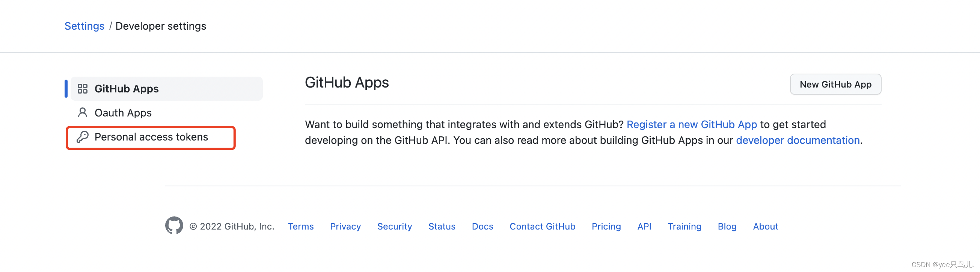Click the Personal access tokens key icon
Viewport: 980px width, 272px height.
click(x=83, y=137)
